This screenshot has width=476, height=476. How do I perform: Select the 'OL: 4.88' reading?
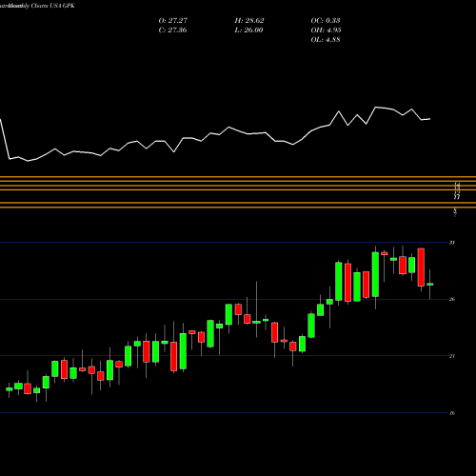tap(326, 40)
